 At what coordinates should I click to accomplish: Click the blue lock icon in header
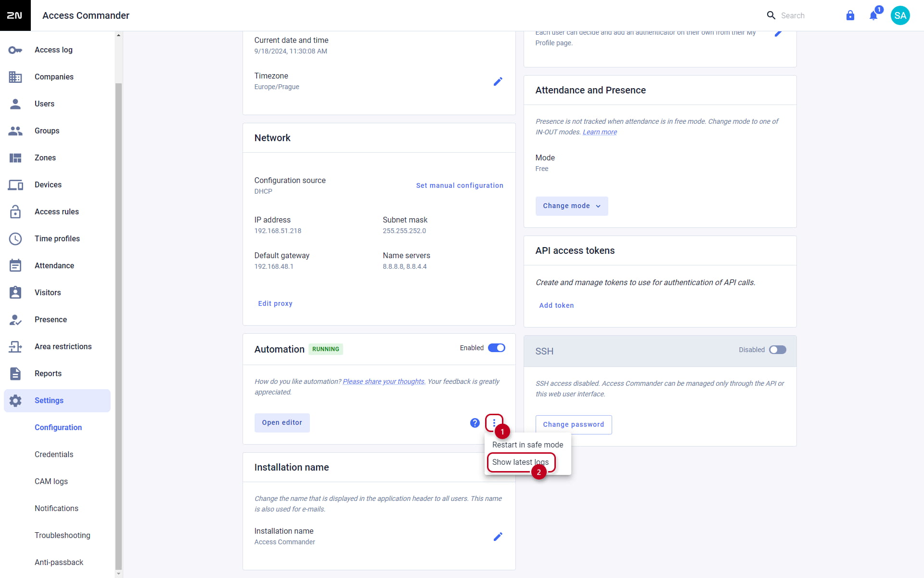tap(850, 15)
